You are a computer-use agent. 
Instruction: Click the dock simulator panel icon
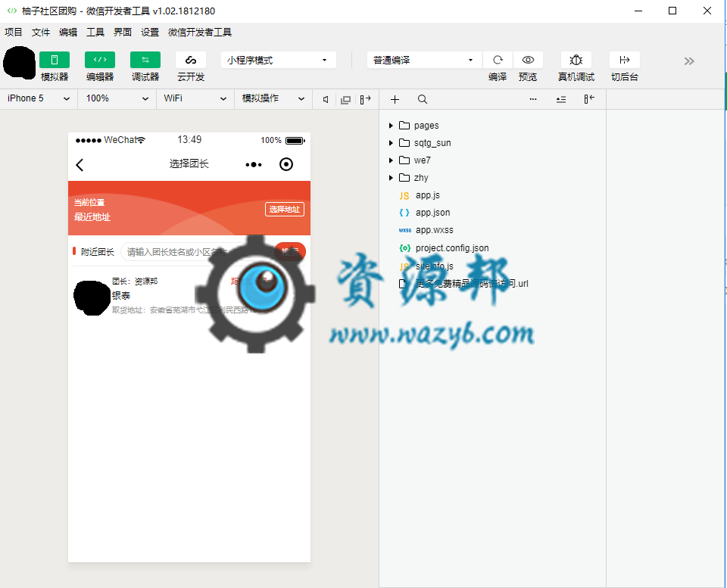click(x=365, y=99)
